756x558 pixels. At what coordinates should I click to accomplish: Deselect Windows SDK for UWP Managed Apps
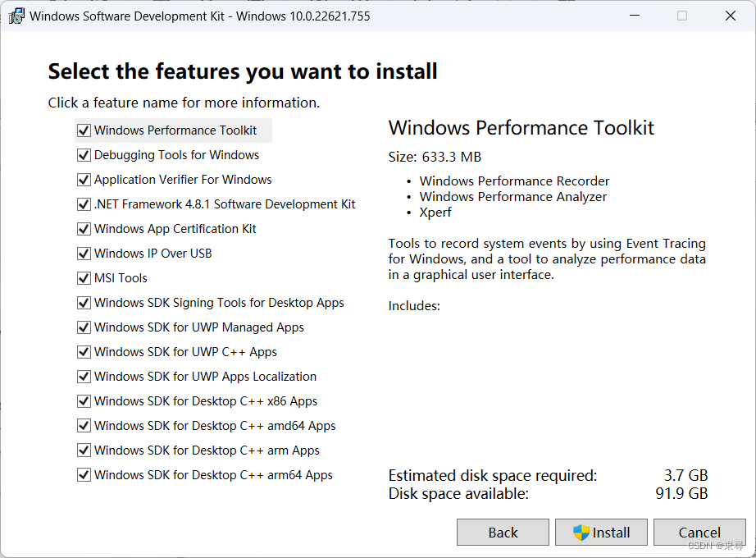tap(83, 327)
